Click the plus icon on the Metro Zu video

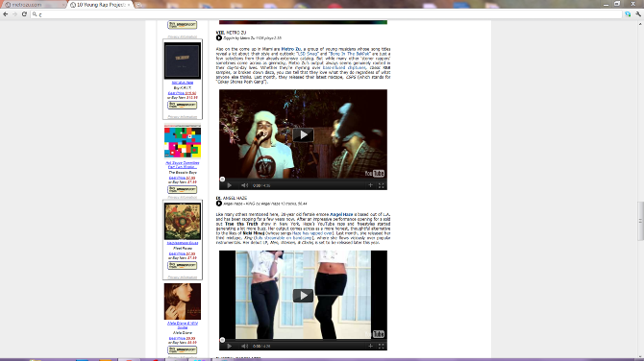point(370,185)
